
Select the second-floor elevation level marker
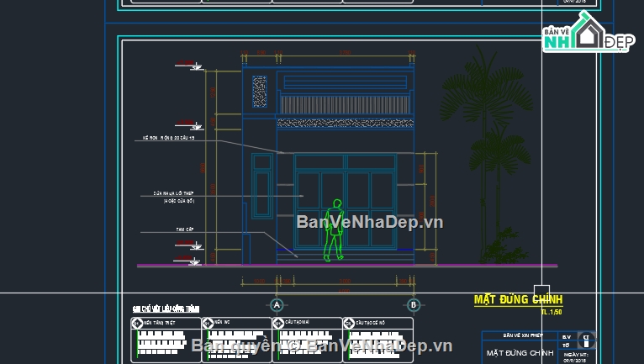click(x=189, y=124)
